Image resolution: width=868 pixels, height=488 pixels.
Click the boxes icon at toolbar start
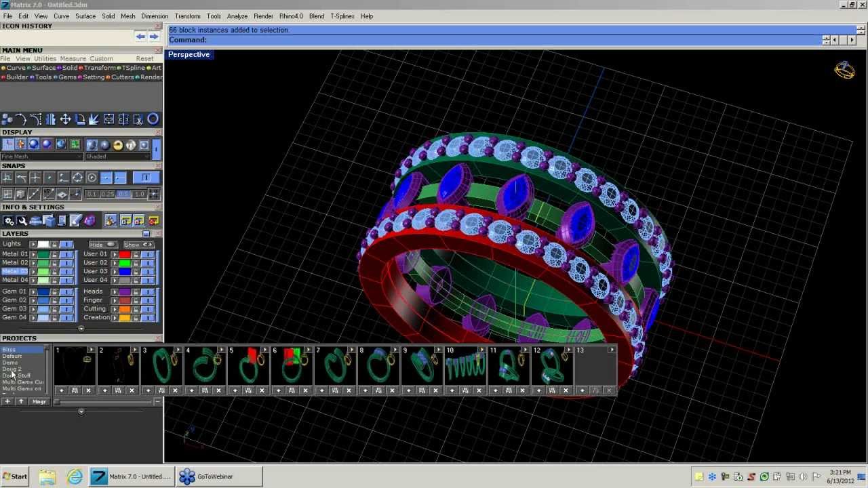7,119
